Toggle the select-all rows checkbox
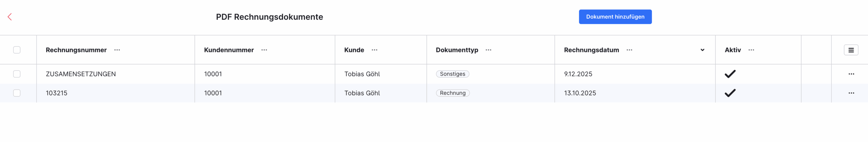The image size is (868, 142). pyautogui.click(x=17, y=50)
